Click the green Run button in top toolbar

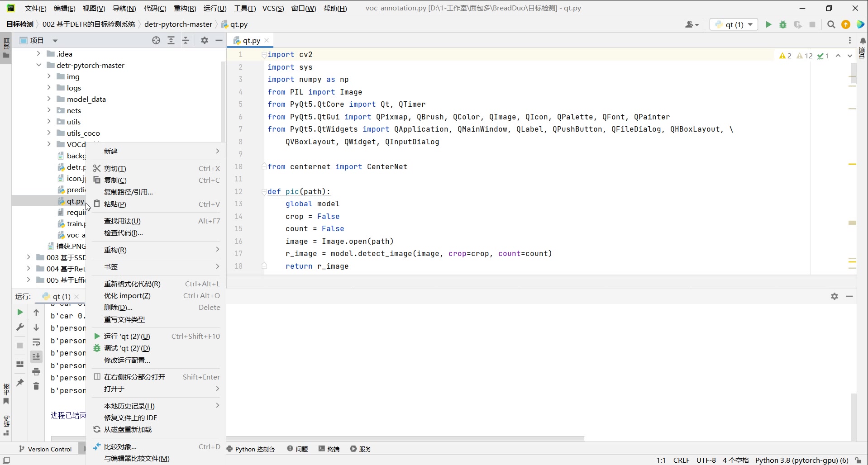click(768, 24)
